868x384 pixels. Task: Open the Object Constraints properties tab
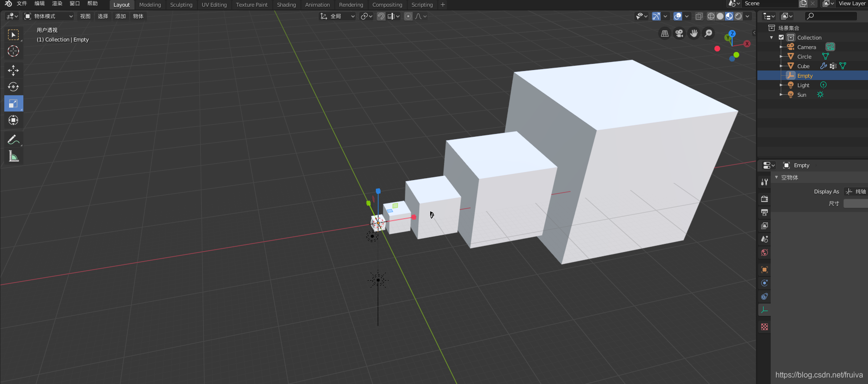tap(765, 296)
